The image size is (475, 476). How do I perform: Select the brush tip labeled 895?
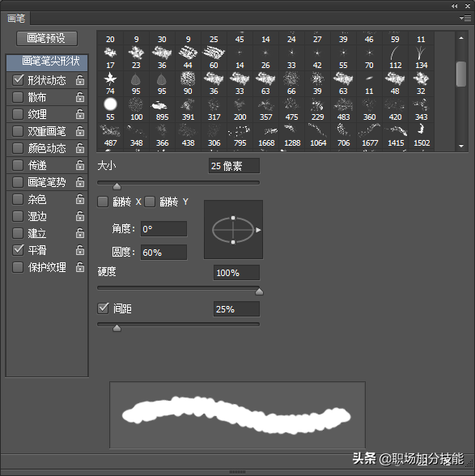pos(162,109)
